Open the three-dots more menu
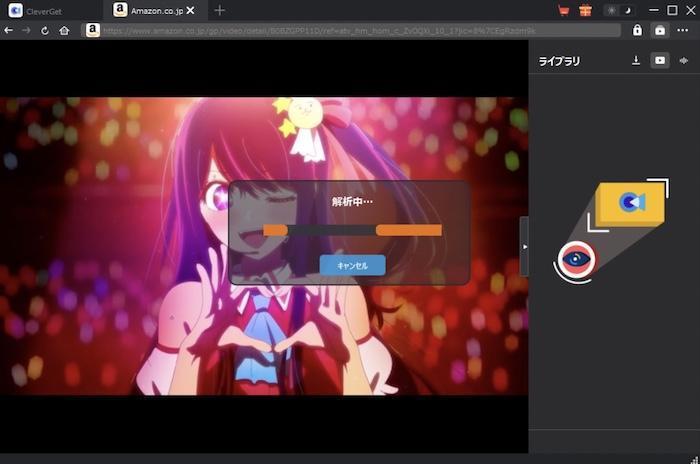Viewport: 700px width, 464px height. [683, 30]
